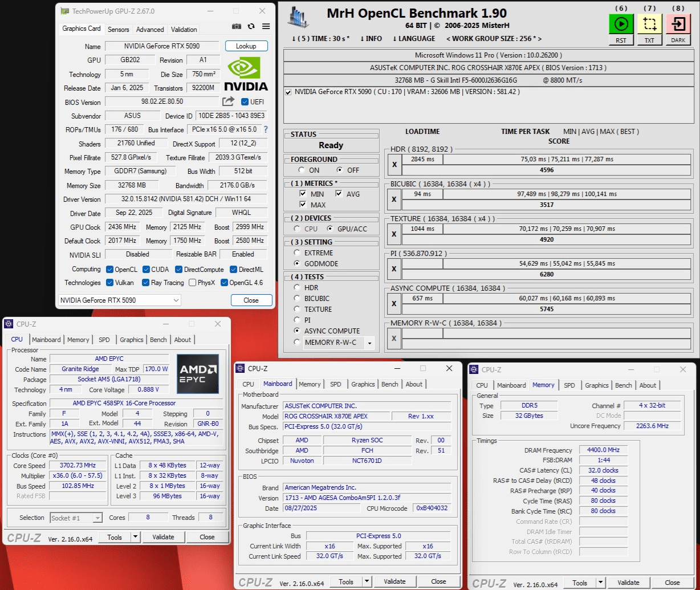This screenshot has width=700, height=590.
Task: Click the X button for TEXTURE test
Action: 394,234
